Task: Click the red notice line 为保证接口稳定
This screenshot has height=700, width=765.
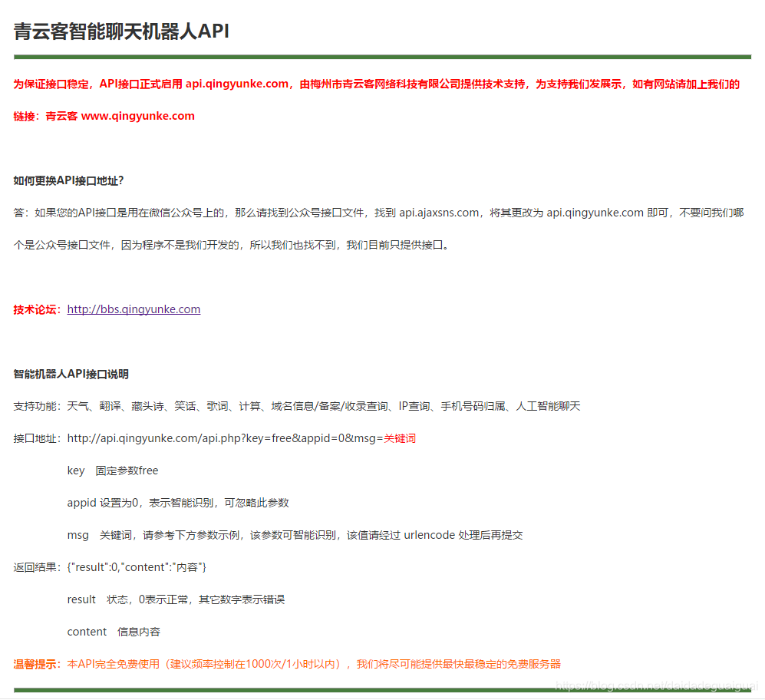Action: [x=377, y=84]
